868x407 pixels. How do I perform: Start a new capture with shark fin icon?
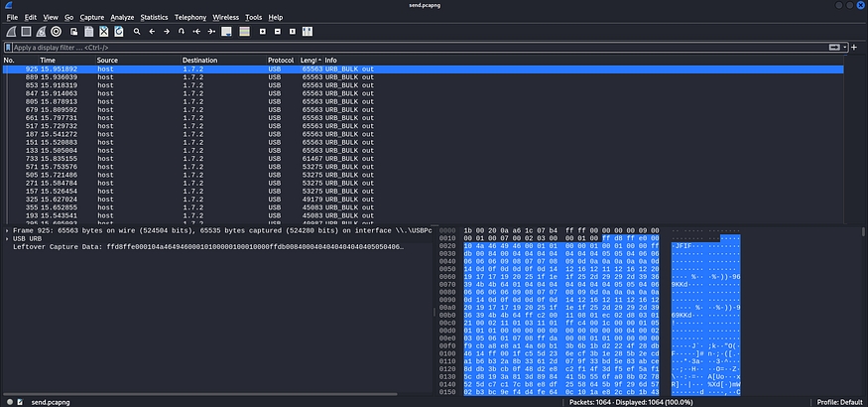pyautogui.click(x=10, y=31)
